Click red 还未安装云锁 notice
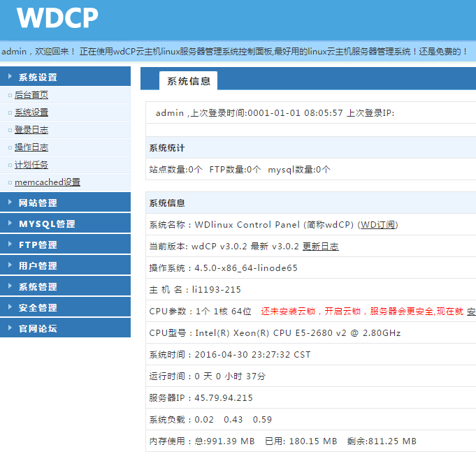The width and height of the screenshot is (476, 461). click(362, 312)
